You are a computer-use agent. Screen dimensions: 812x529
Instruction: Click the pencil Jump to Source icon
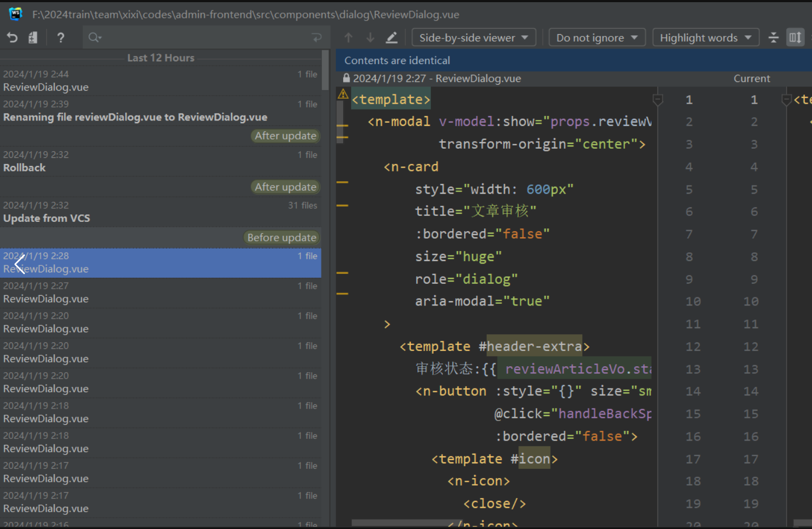click(x=391, y=37)
